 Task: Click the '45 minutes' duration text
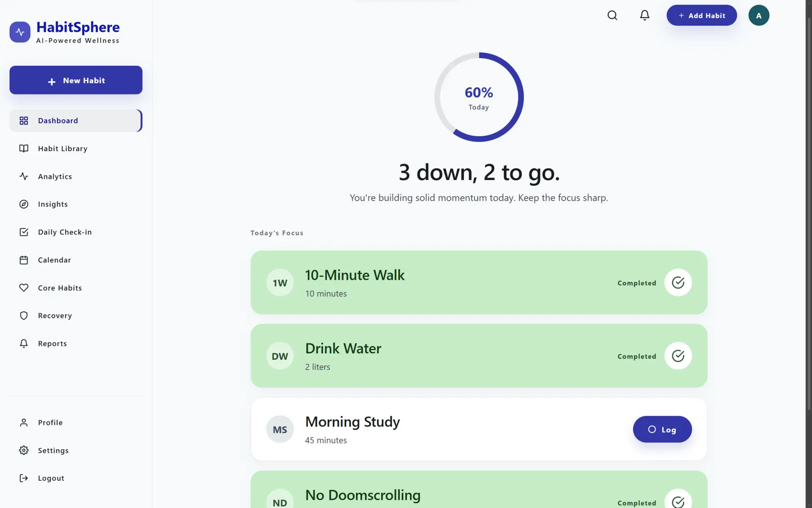click(x=326, y=440)
